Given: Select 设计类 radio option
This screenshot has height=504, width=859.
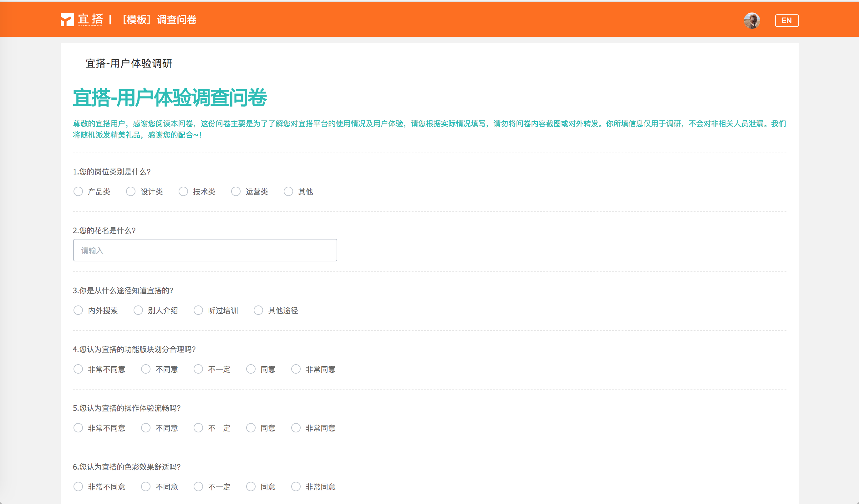Looking at the screenshot, I should click(x=131, y=192).
